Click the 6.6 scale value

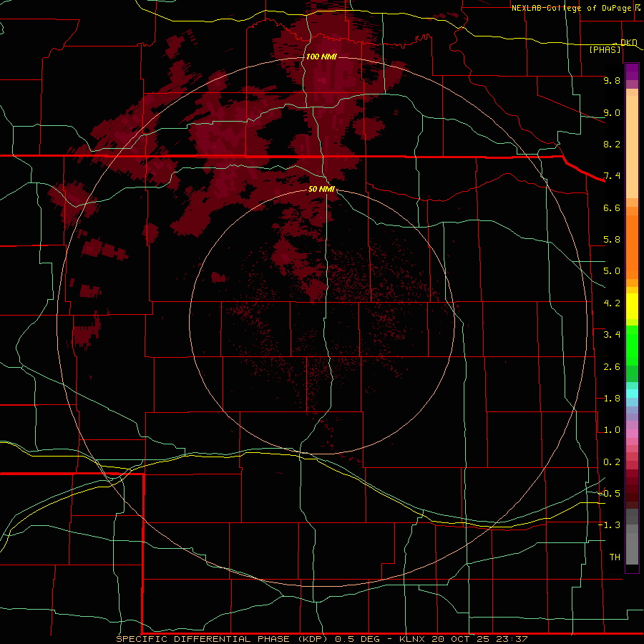pyautogui.click(x=612, y=208)
